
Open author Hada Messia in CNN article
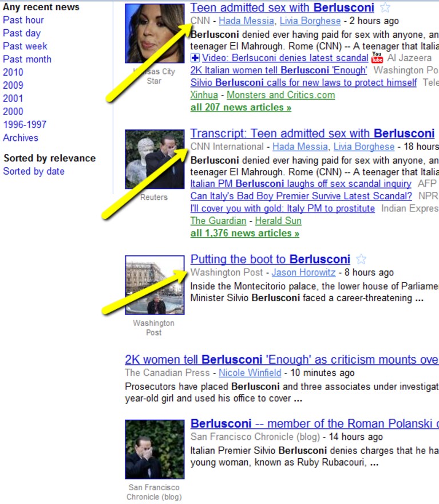click(246, 21)
